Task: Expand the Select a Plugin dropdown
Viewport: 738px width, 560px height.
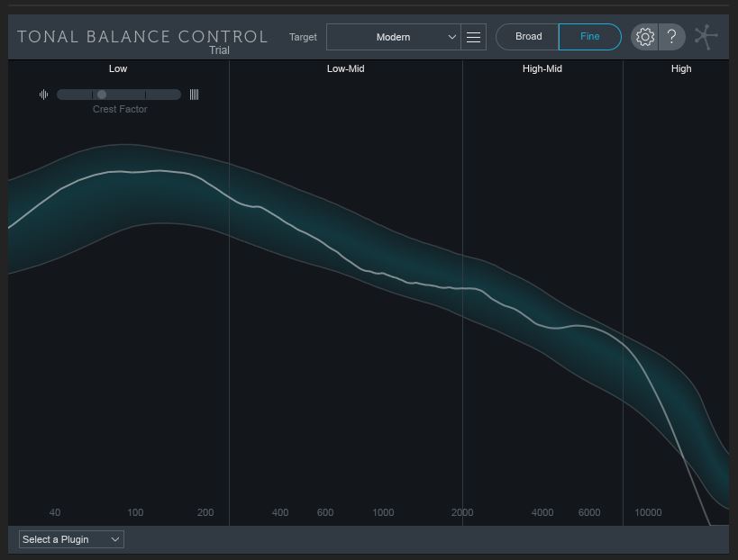Action: click(71, 539)
